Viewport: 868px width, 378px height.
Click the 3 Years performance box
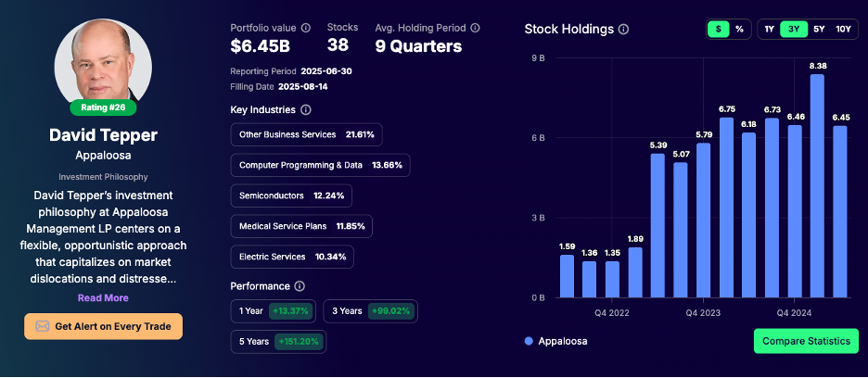(x=370, y=311)
